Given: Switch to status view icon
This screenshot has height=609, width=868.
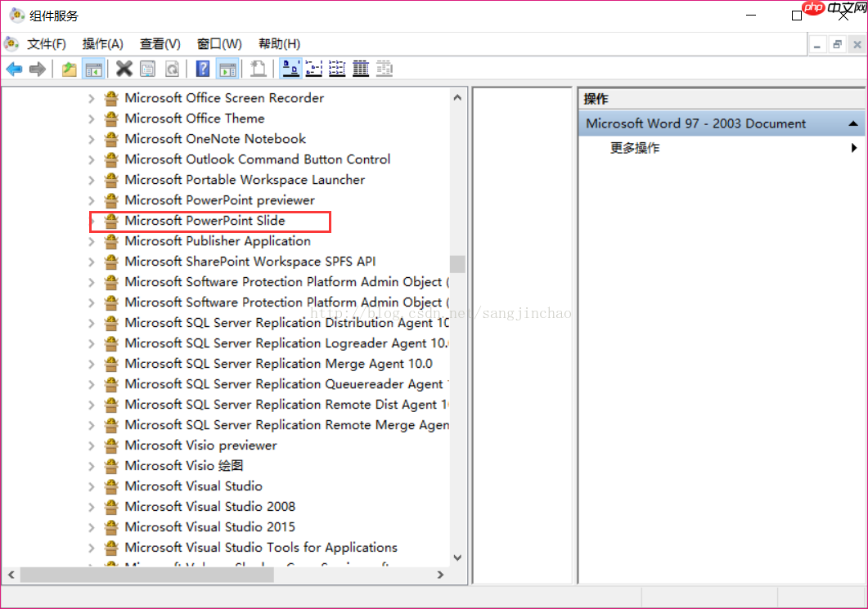Looking at the screenshot, I should click(385, 69).
